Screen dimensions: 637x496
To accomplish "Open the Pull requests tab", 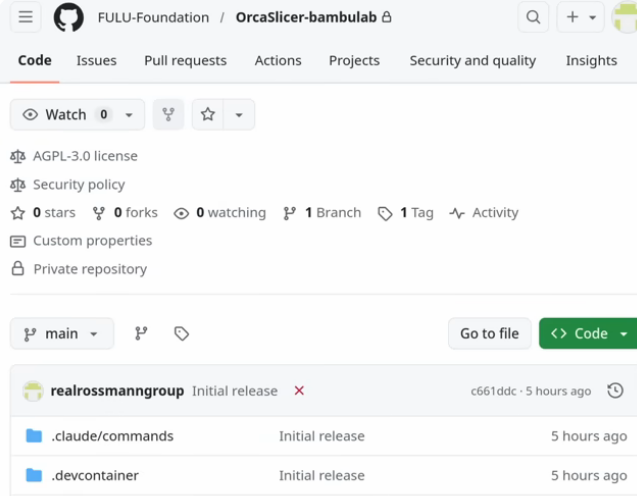I will tap(185, 60).
